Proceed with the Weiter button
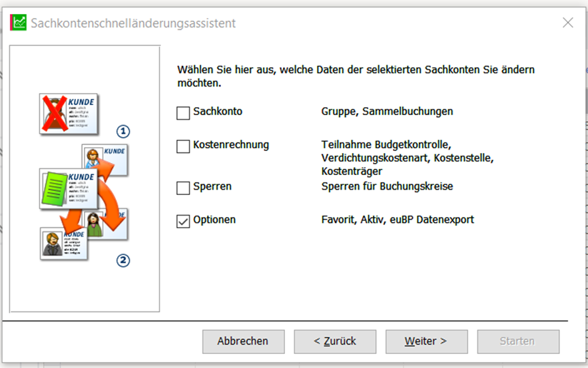 [x=426, y=341]
